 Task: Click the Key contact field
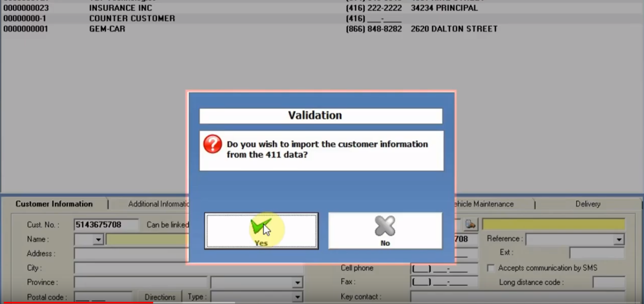click(517, 296)
